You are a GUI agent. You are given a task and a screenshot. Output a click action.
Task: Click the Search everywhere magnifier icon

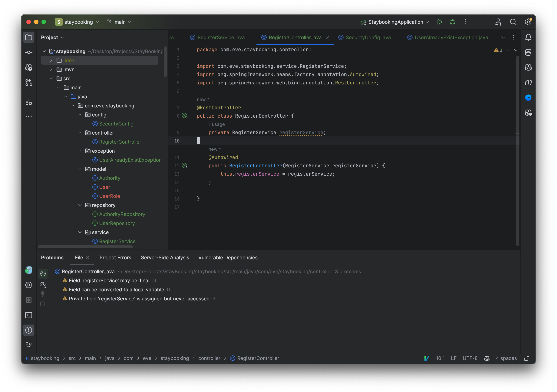click(x=513, y=22)
